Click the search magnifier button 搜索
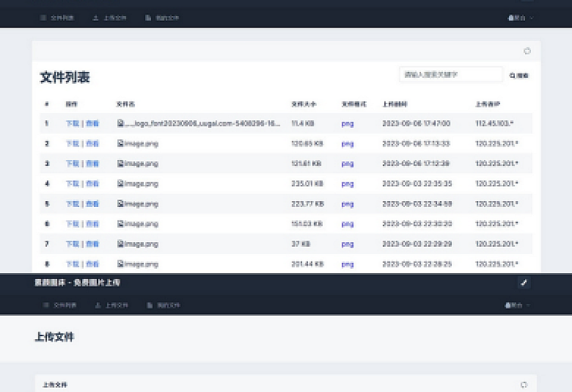This screenshot has height=392, width=572. tap(519, 76)
